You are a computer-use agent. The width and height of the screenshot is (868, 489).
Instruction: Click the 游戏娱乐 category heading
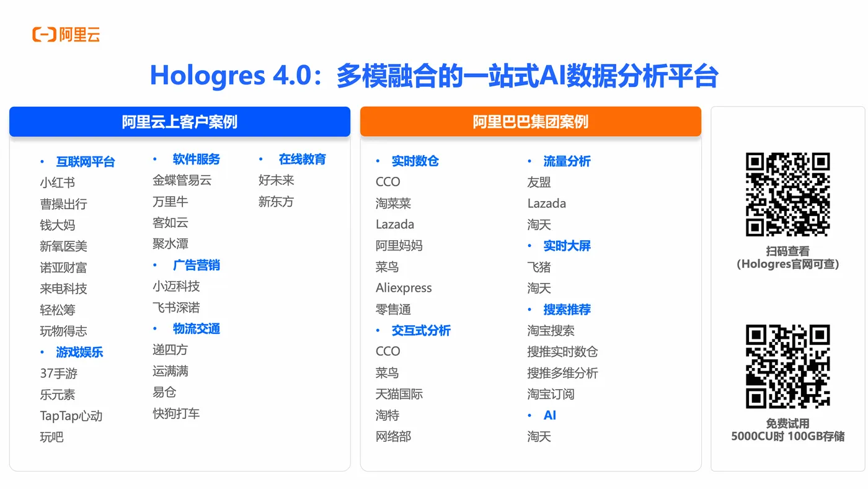(x=79, y=352)
